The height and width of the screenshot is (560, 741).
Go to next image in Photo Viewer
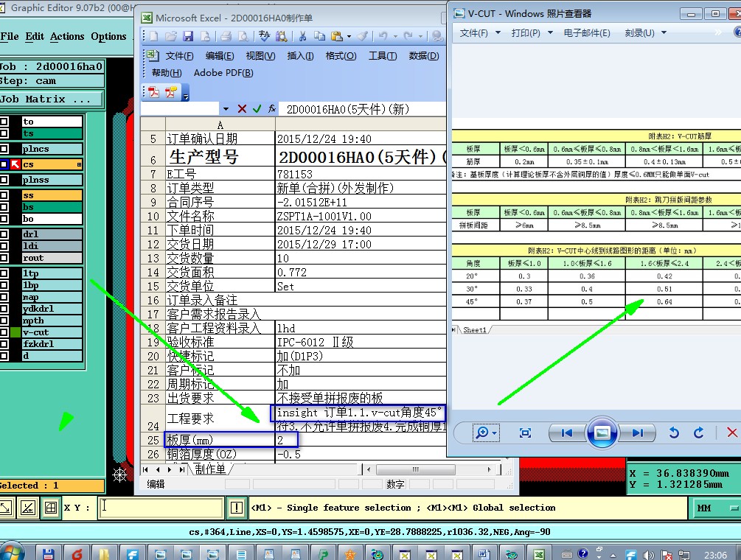click(638, 433)
